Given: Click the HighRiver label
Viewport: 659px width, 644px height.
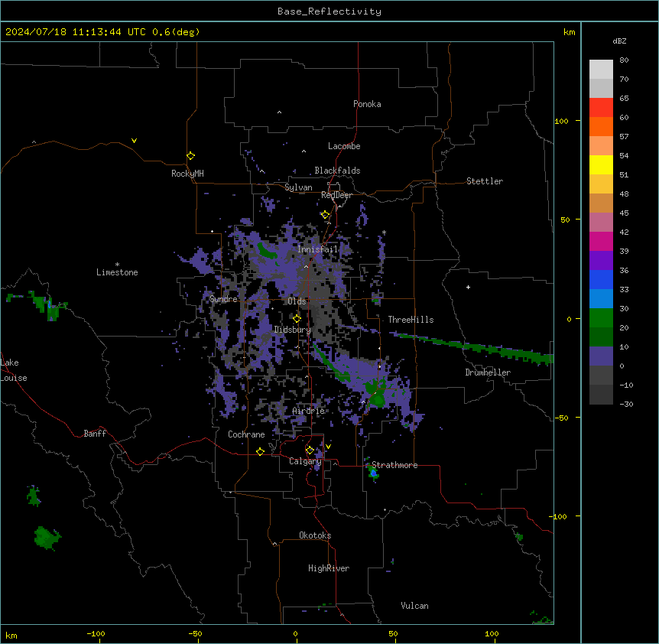Looking at the screenshot, I should click(329, 568).
